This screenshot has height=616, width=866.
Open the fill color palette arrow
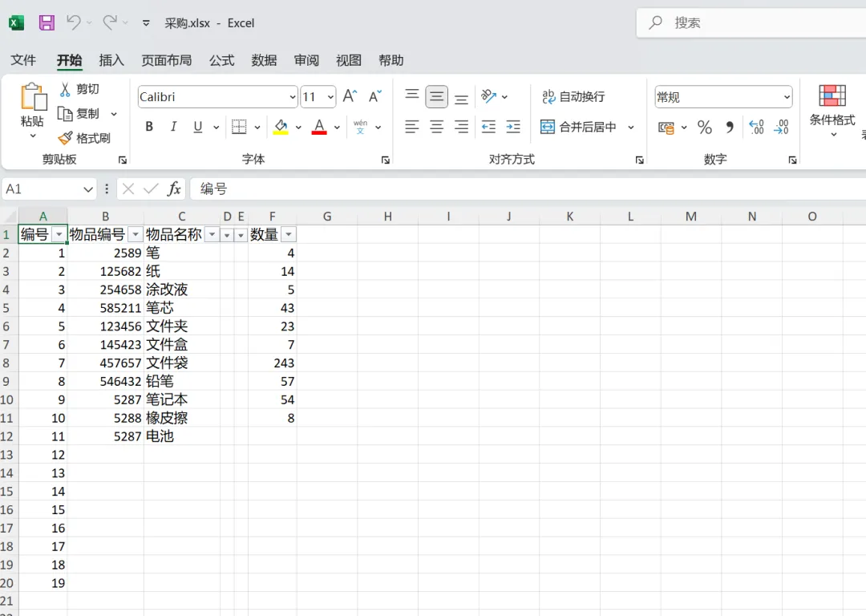click(298, 128)
